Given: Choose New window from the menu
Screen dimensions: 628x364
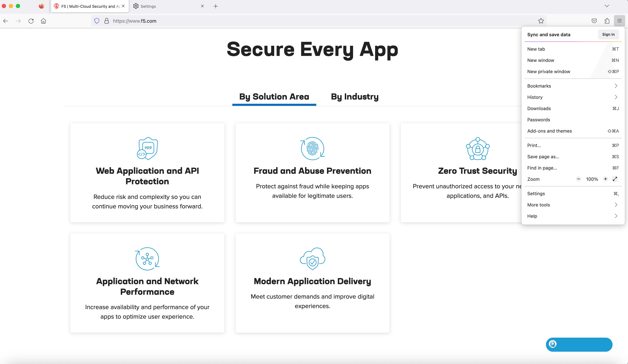Looking at the screenshot, I should [573, 60].
